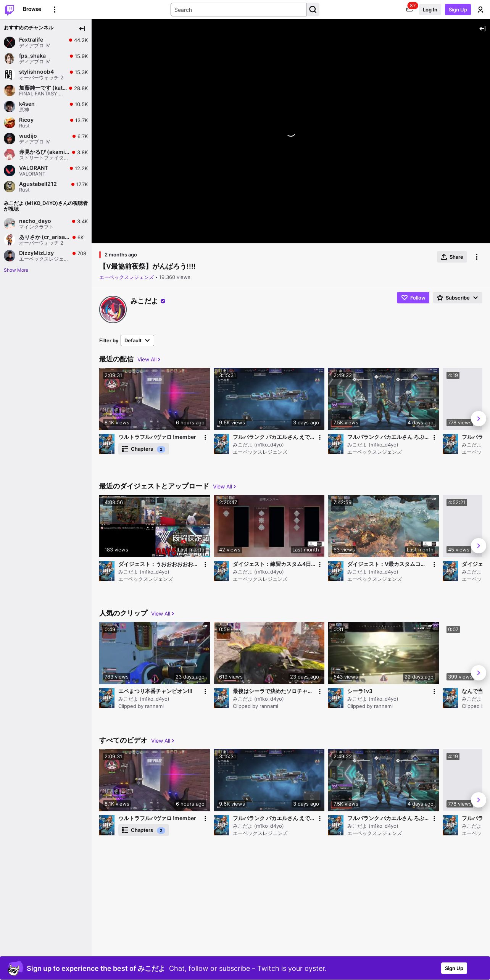Image resolution: width=490 pixels, height=980 pixels.
Task: Open options for ダイジェスト：練習カスタム4日 video
Action: [320, 564]
